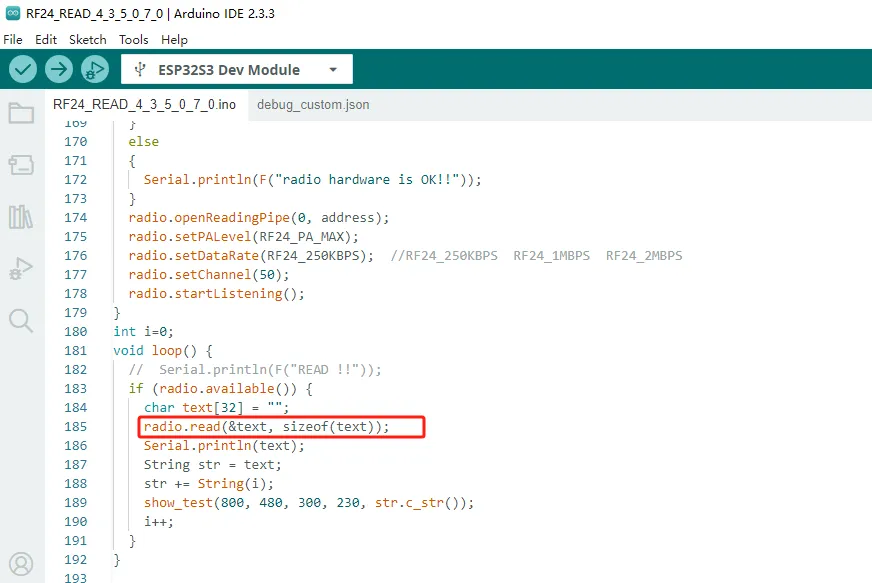This screenshot has width=872, height=583.
Task: Click the Verify sketch checkmark button
Action: (x=23, y=69)
